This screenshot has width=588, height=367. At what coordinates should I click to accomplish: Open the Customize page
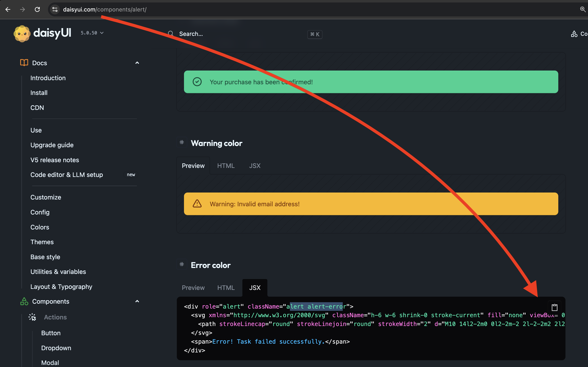45,197
